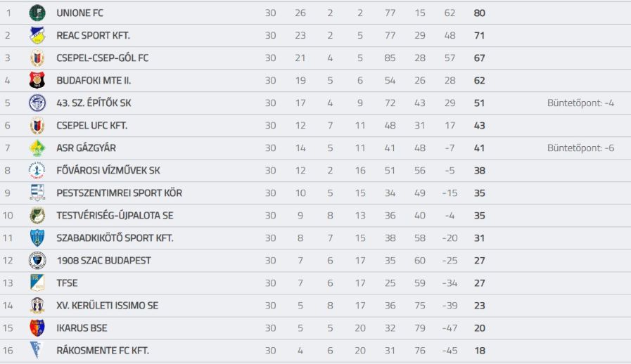
Task: Click the Rákosmente FC Kft. pennant logo
Action: (x=36, y=351)
